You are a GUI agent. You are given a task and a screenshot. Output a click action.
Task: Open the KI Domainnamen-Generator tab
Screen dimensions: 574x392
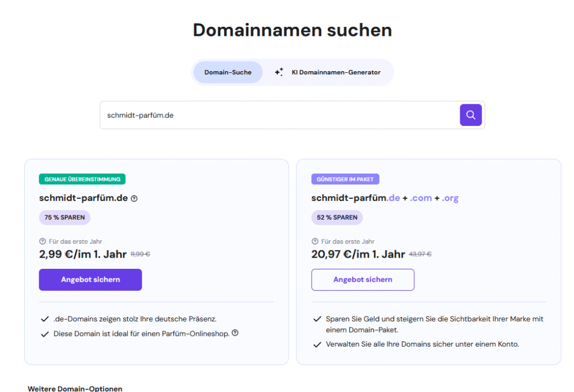point(335,72)
